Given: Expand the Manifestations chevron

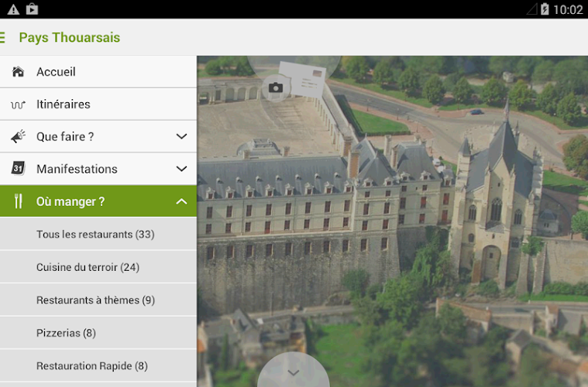Looking at the screenshot, I should coord(181,169).
